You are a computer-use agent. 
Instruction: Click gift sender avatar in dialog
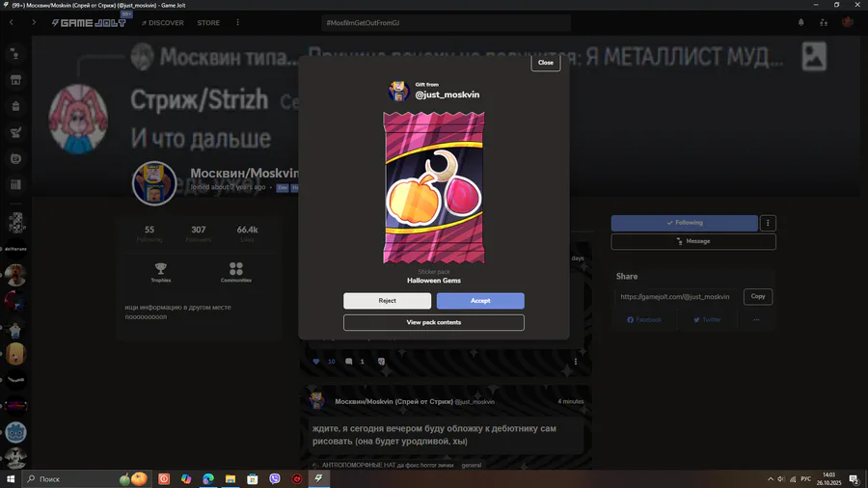tap(398, 91)
